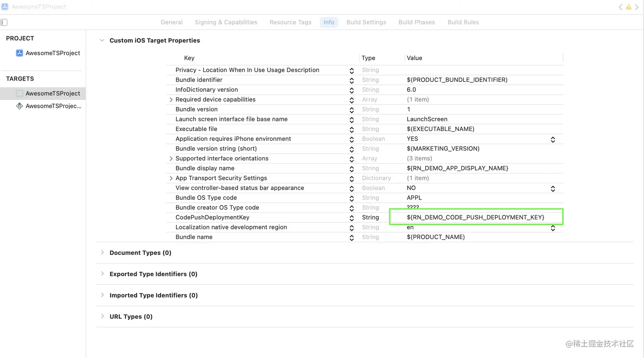Expand Supported interface orientations row
The width and height of the screenshot is (644, 358).
171,159
